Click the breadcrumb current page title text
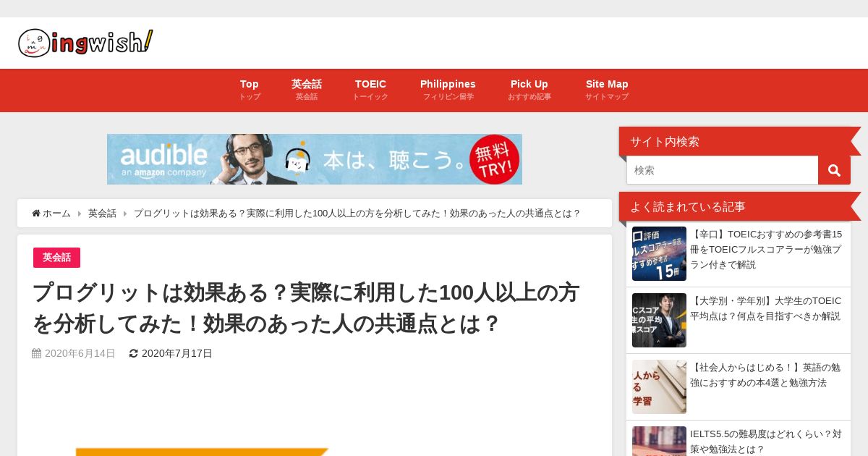This screenshot has width=868, height=456. tap(357, 214)
